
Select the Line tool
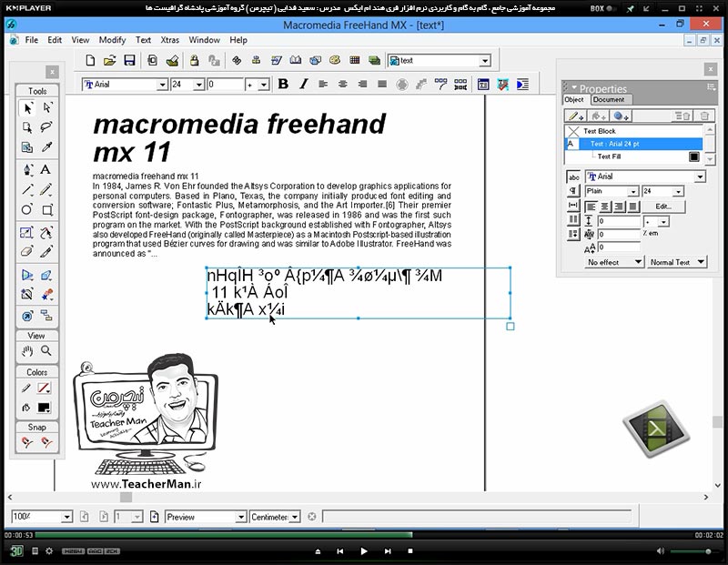click(27, 189)
